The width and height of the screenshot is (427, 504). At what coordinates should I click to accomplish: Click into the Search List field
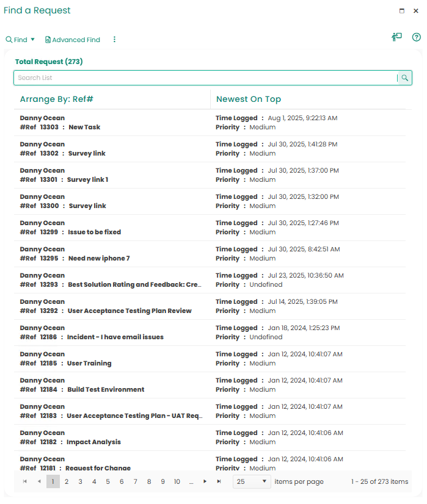205,78
